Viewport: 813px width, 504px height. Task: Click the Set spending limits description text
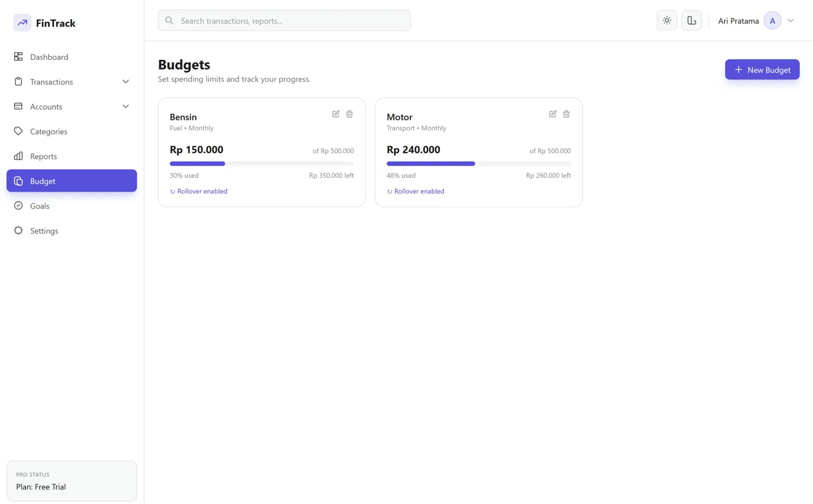click(x=234, y=79)
